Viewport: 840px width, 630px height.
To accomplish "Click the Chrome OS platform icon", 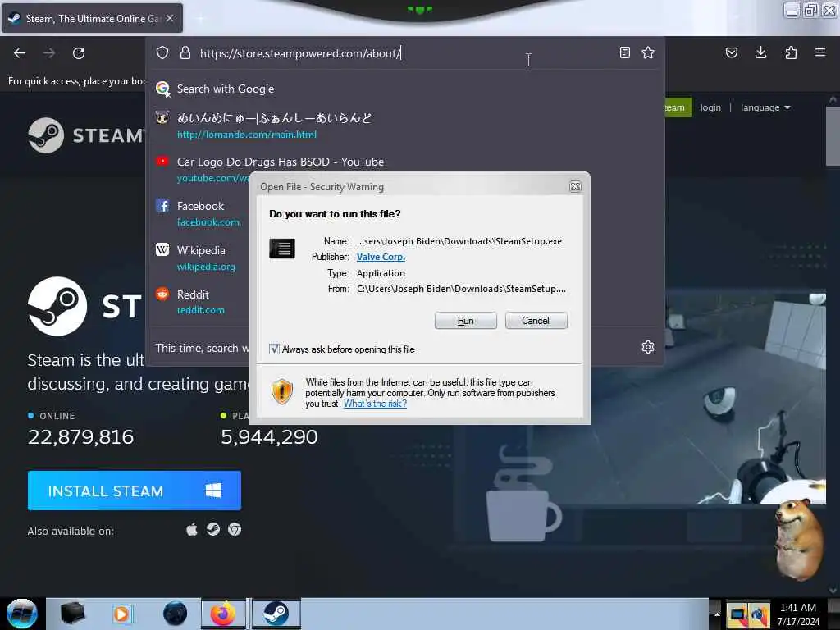I will click(235, 530).
